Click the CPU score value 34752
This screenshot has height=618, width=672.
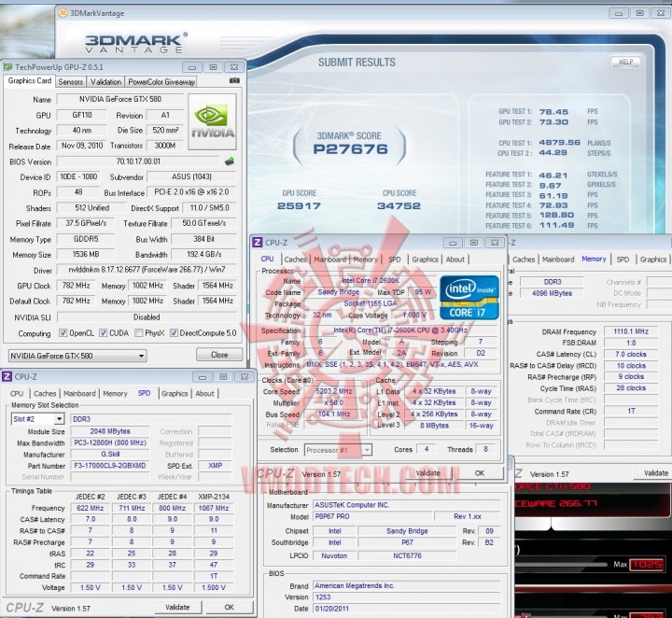[399, 206]
